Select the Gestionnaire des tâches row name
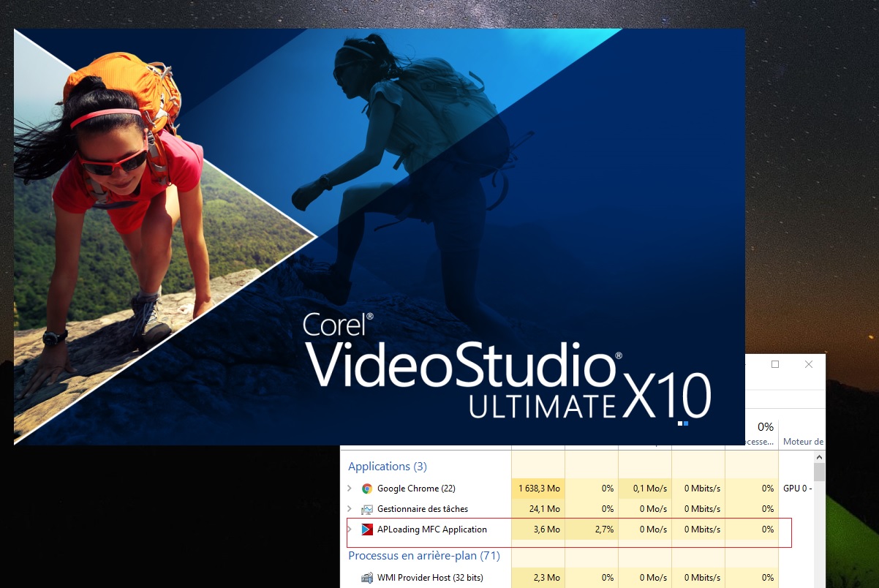This screenshot has height=588, width=879. [423, 509]
